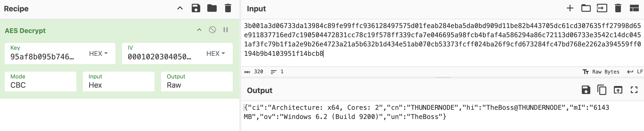Replace input with output

[x=618, y=90]
